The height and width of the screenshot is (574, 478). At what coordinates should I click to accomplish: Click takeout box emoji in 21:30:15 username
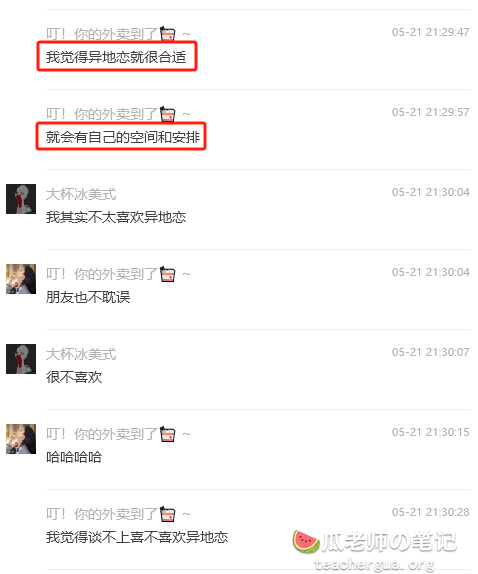point(168,434)
